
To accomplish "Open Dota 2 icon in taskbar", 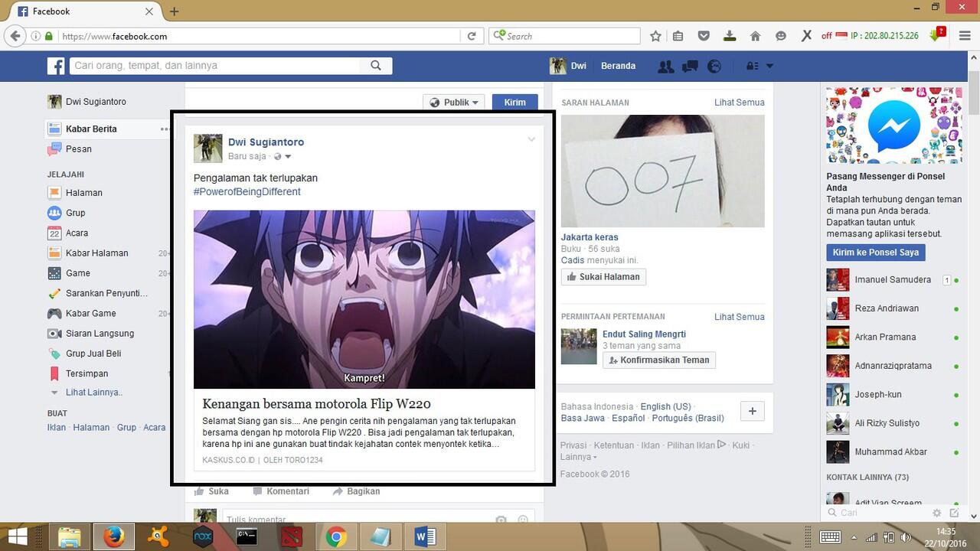I will (x=291, y=537).
